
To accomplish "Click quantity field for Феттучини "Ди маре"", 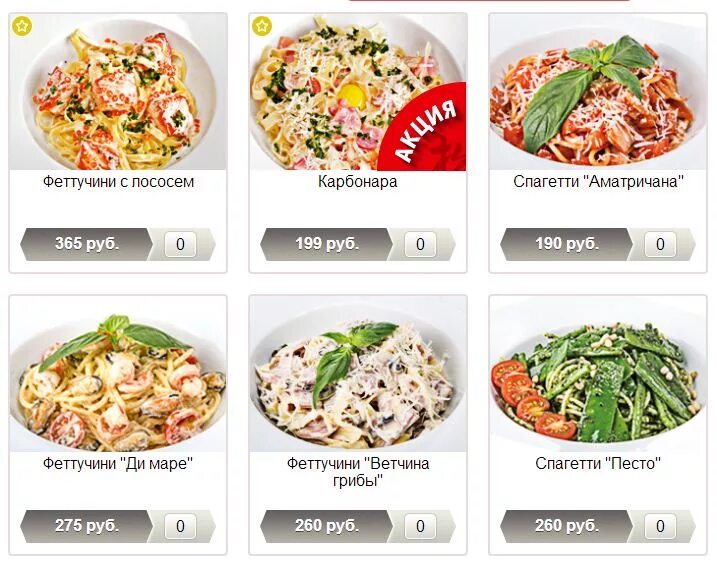I will (180, 526).
